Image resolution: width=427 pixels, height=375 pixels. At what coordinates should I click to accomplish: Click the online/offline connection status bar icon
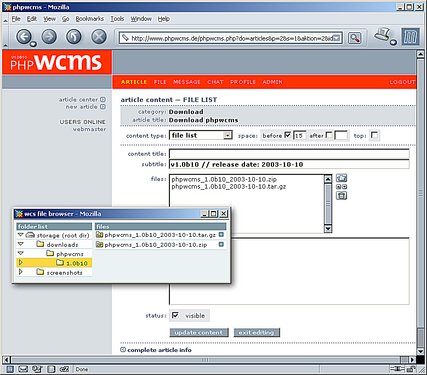click(x=397, y=369)
